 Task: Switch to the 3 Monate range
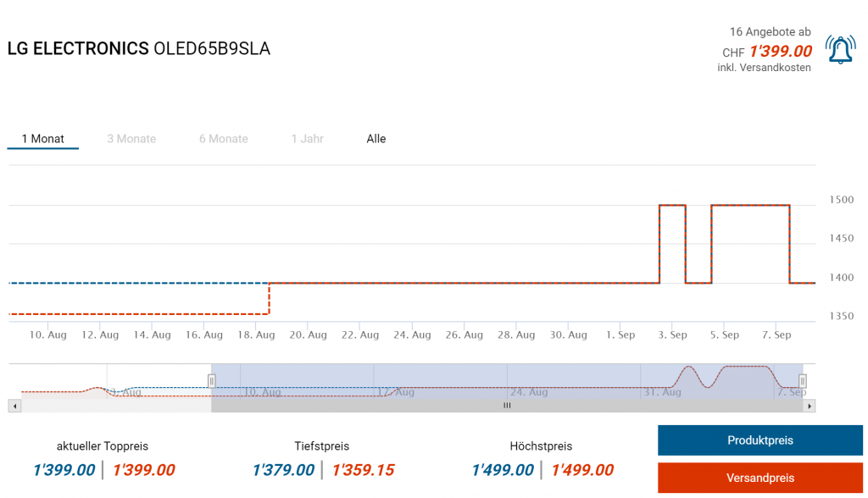click(x=131, y=139)
